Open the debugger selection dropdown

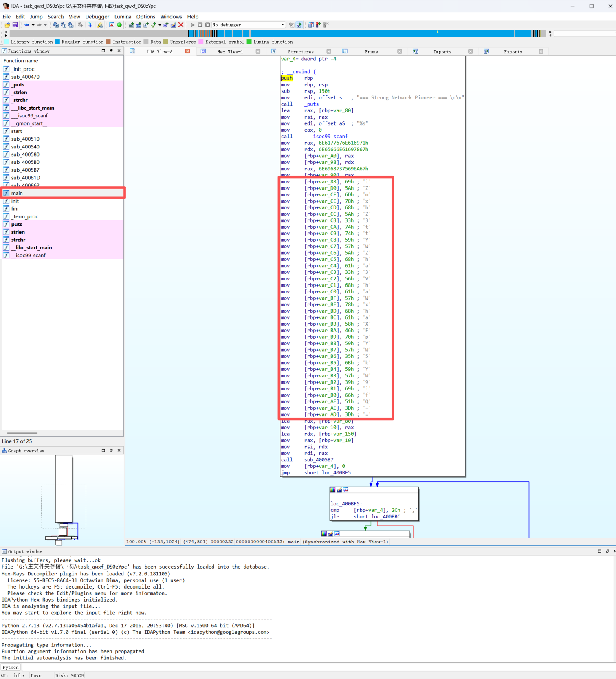(283, 25)
